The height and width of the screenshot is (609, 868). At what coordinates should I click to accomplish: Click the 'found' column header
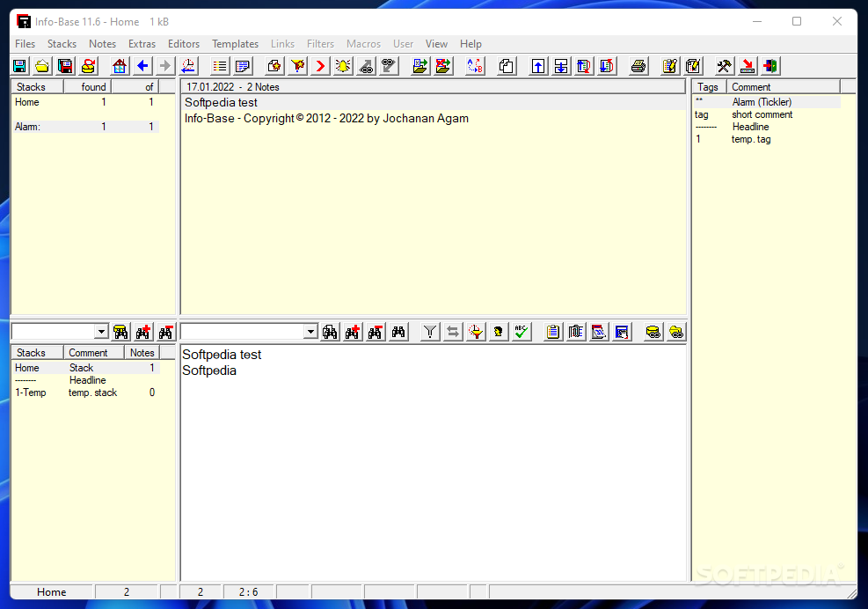(88, 87)
